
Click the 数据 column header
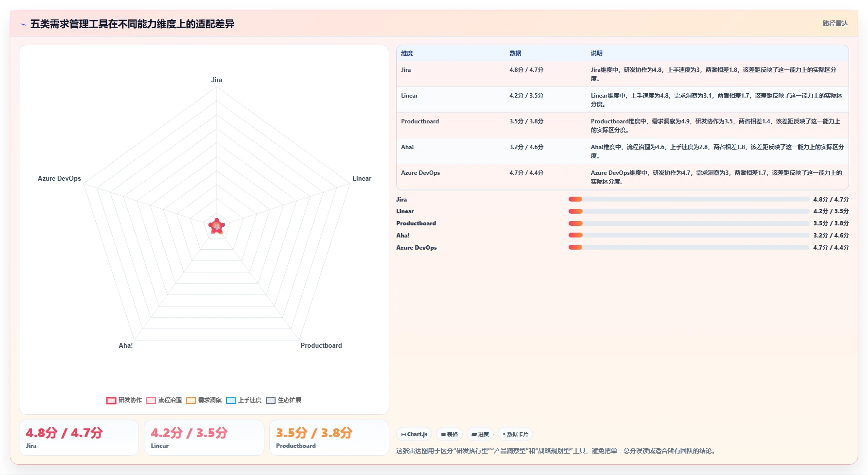pyautogui.click(x=515, y=53)
